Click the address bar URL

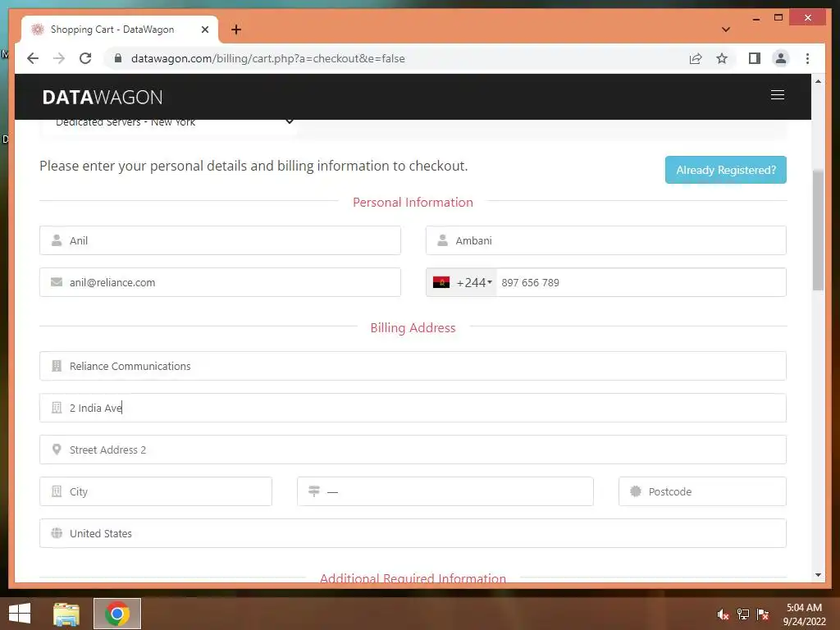pos(268,58)
